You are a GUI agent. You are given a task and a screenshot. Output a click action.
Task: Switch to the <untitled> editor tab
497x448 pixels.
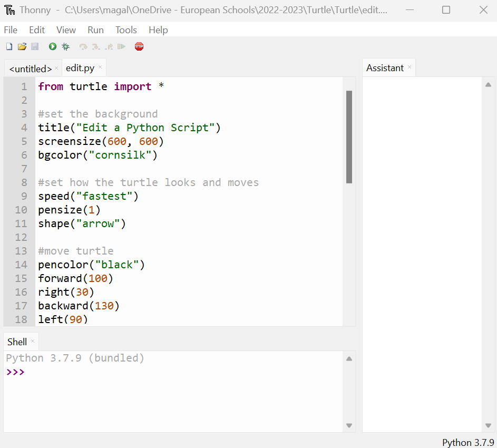coord(31,69)
